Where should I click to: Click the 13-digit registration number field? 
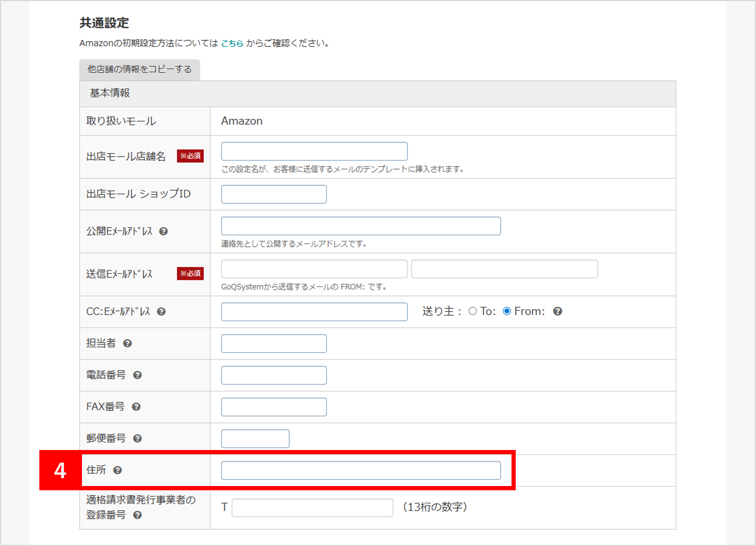(x=312, y=508)
